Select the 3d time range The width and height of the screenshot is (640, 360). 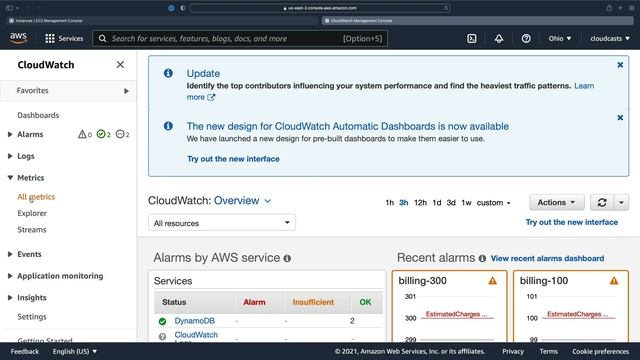click(x=451, y=202)
